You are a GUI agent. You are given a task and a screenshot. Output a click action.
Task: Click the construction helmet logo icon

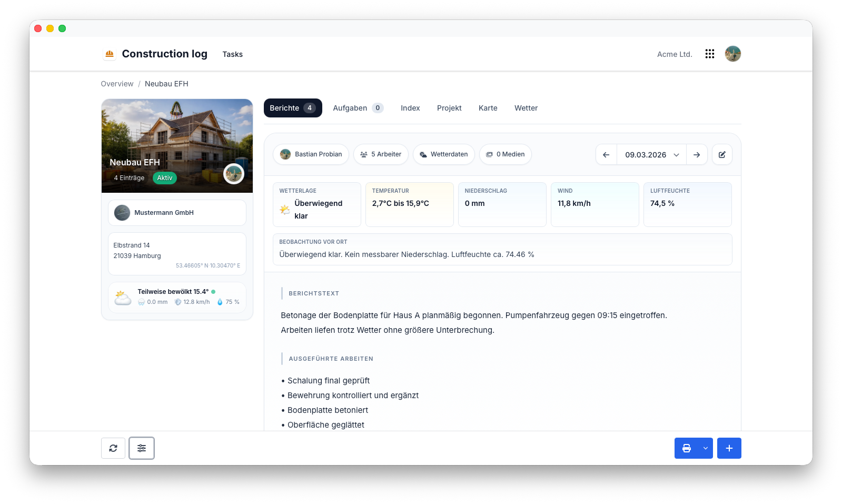point(110,54)
